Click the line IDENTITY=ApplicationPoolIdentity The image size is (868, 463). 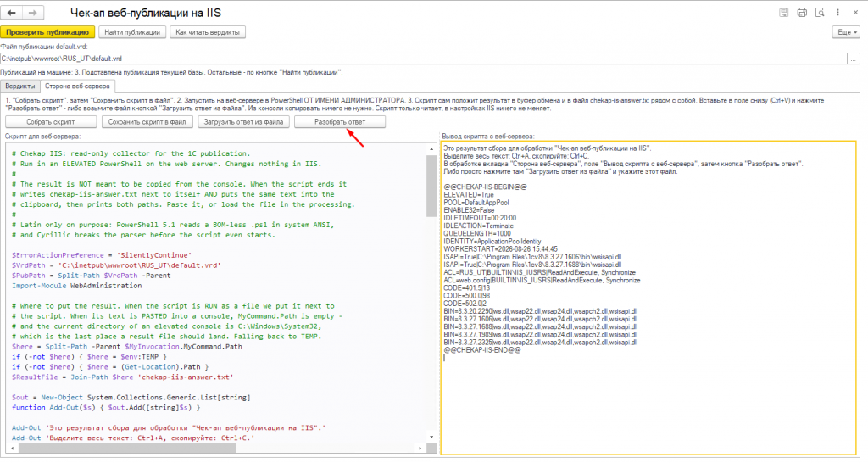(x=492, y=242)
